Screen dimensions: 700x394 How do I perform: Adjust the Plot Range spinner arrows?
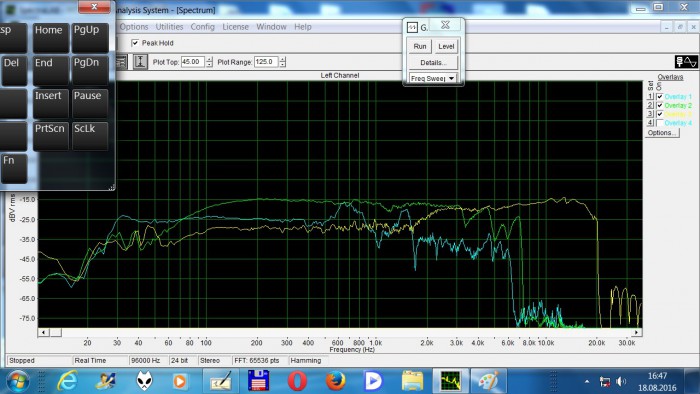pos(282,62)
